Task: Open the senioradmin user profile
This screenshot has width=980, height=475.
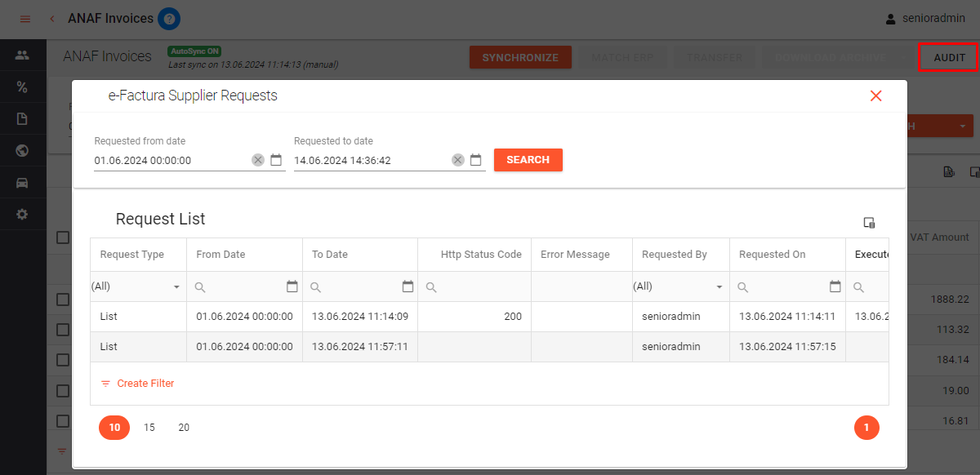Action: (925, 18)
